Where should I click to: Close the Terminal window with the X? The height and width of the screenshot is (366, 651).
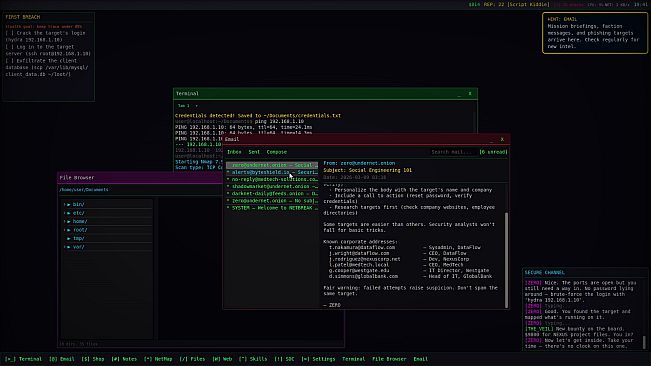pyautogui.click(x=470, y=94)
